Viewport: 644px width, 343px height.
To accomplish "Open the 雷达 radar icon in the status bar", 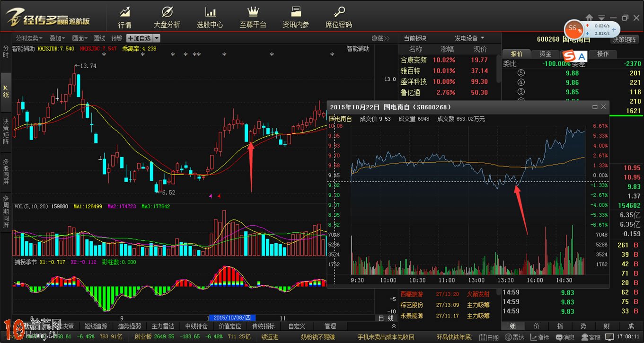I will (514, 337).
